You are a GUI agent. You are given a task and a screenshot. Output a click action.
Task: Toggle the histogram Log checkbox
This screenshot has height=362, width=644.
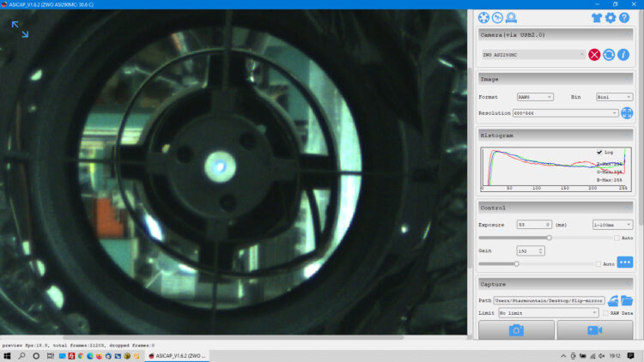pyautogui.click(x=599, y=153)
